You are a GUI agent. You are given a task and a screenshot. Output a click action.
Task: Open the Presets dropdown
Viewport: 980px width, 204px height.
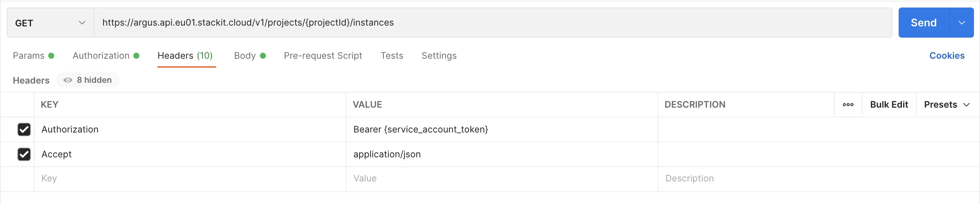click(x=946, y=105)
